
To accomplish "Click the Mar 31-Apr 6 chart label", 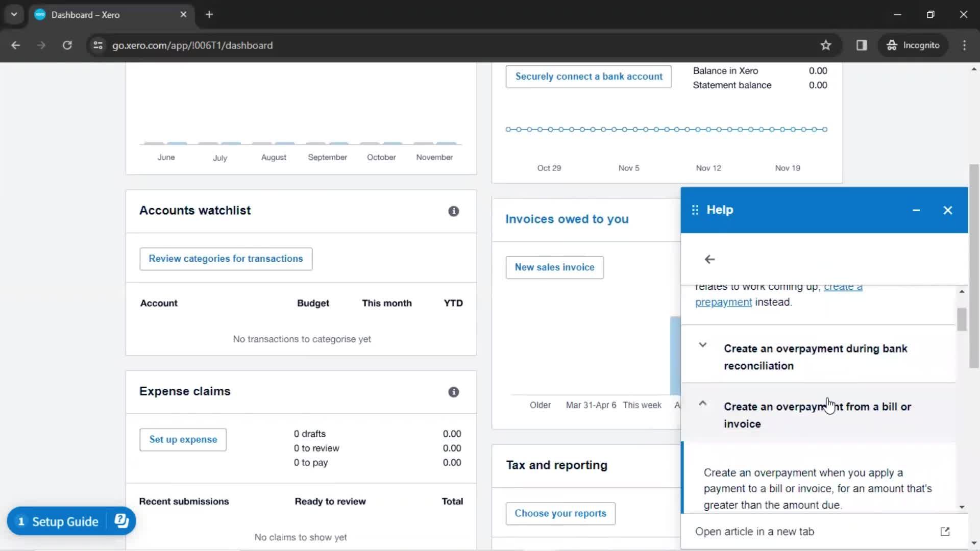I will tap(591, 405).
